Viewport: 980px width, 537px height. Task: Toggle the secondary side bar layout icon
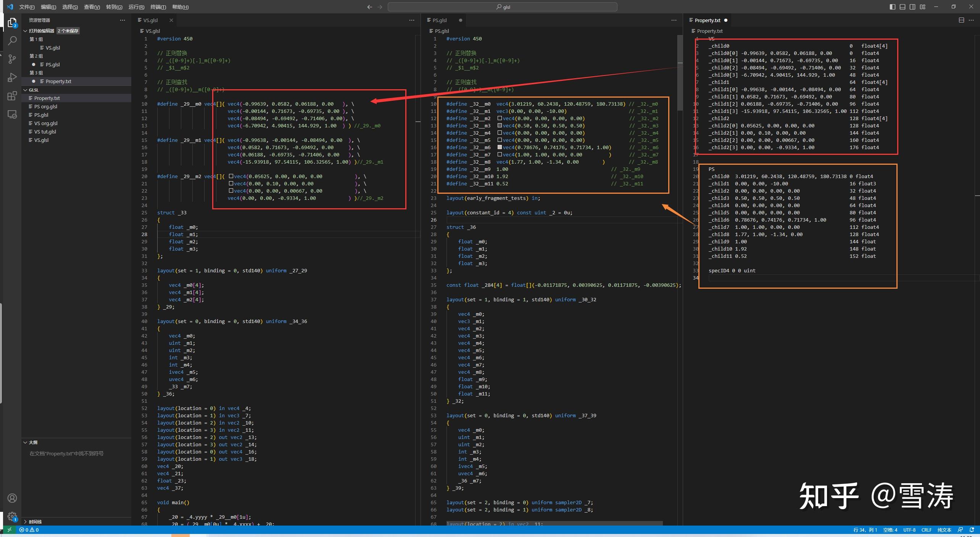[912, 7]
